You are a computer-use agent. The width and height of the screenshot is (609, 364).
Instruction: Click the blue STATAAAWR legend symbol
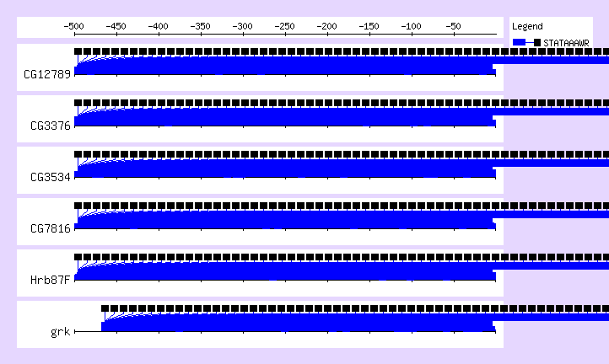tap(526, 41)
